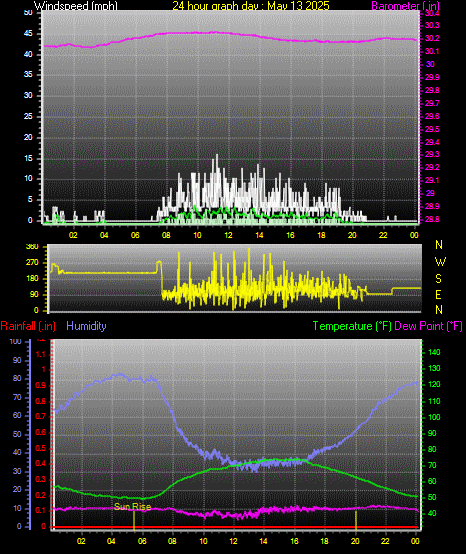The height and width of the screenshot is (554, 466).
Task: Click the 28.8 barometer axis value
Action: click(x=432, y=219)
